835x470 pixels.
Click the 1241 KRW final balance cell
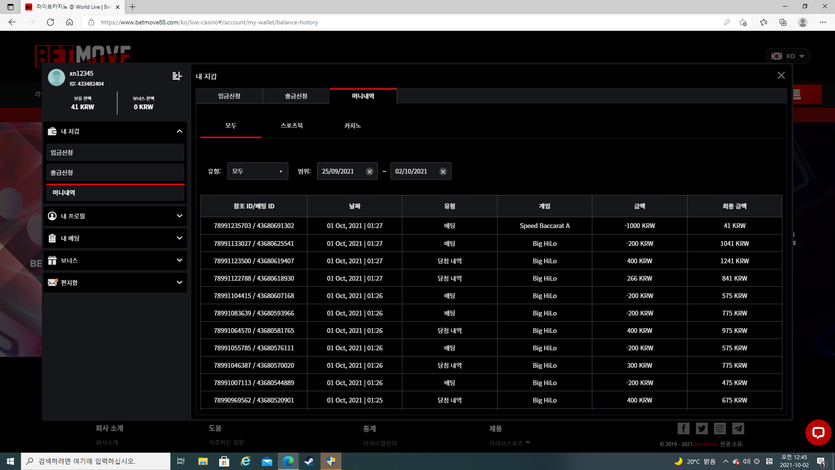pos(734,261)
